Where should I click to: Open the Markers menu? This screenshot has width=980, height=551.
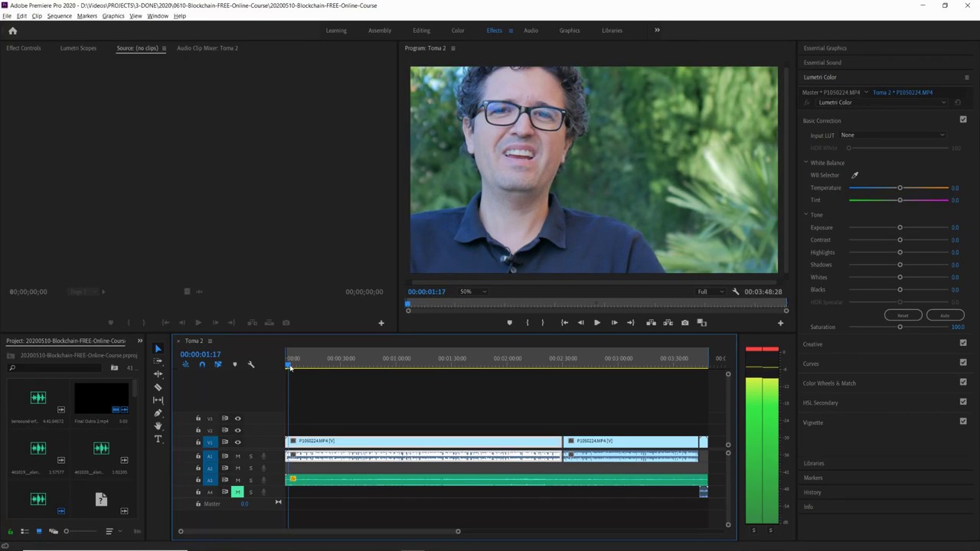(x=87, y=16)
